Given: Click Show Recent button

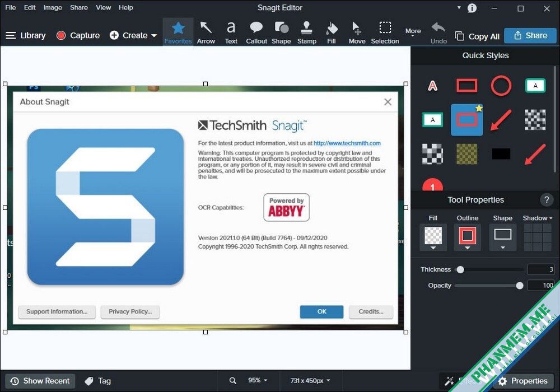Looking at the screenshot, I should point(40,381).
